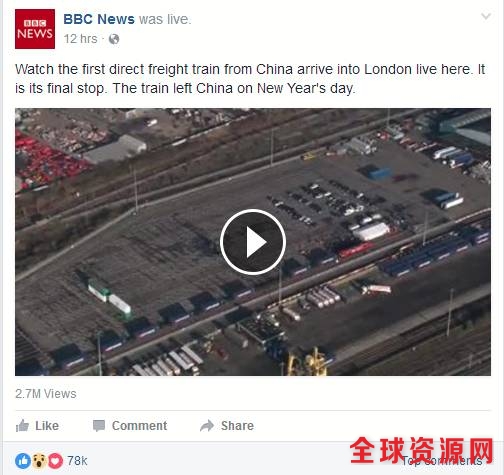The image size is (504, 475).
Task: Click the post caption about China freight train
Action: 250,79
